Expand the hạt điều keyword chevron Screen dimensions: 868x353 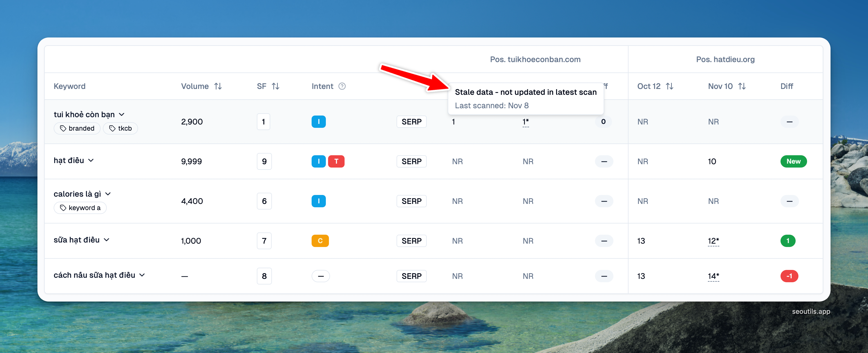(x=91, y=161)
